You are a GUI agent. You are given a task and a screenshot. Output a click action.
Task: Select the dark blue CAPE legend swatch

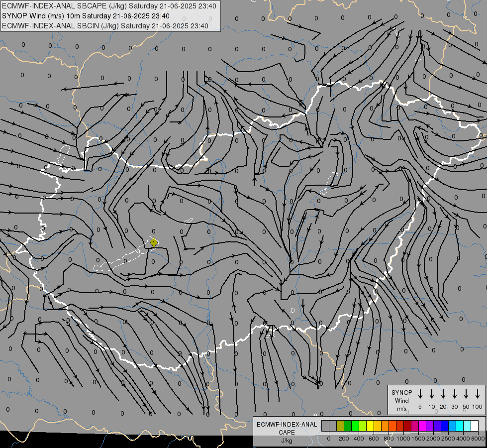coord(445,426)
